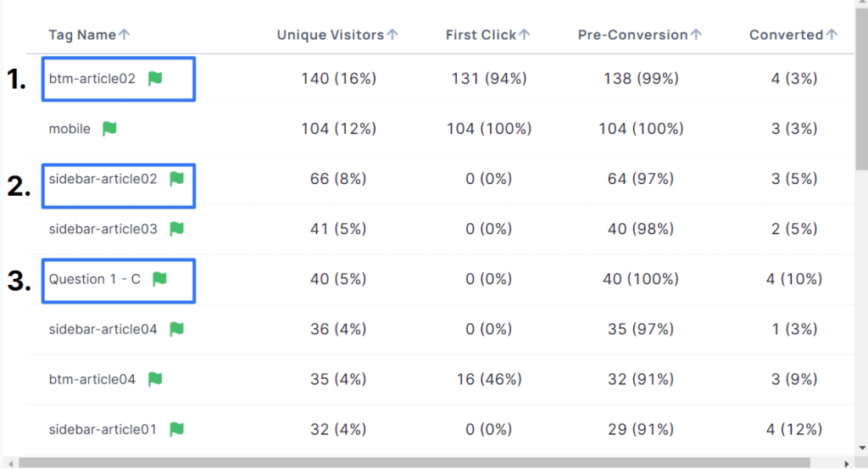Viewport: 868px width, 469px height.
Task: Sort by Pre-Conversion column arrow
Action: [696, 35]
